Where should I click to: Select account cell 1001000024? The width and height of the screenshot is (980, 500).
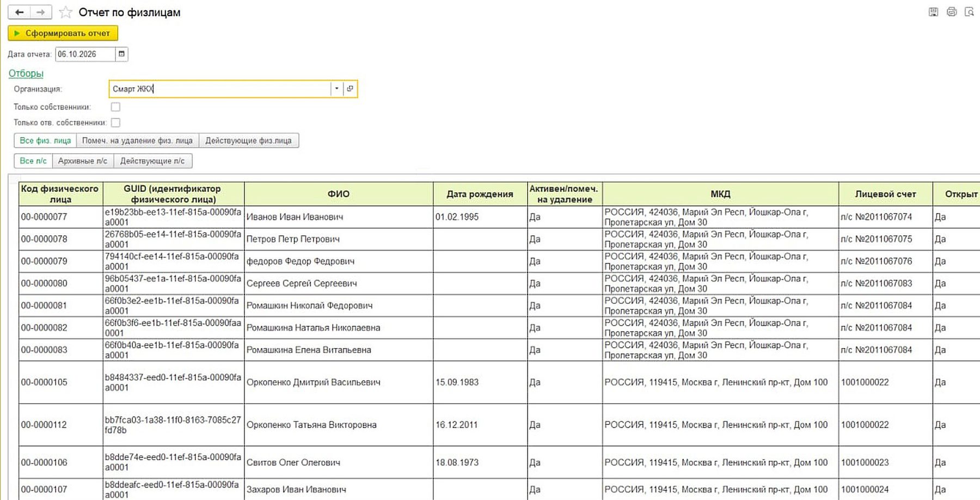pyautogui.click(x=885, y=489)
